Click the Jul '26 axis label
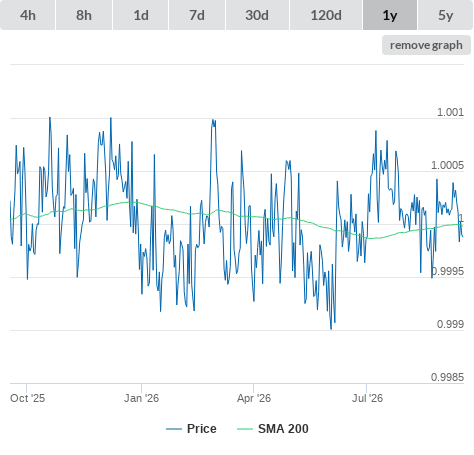 tap(367, 398)
